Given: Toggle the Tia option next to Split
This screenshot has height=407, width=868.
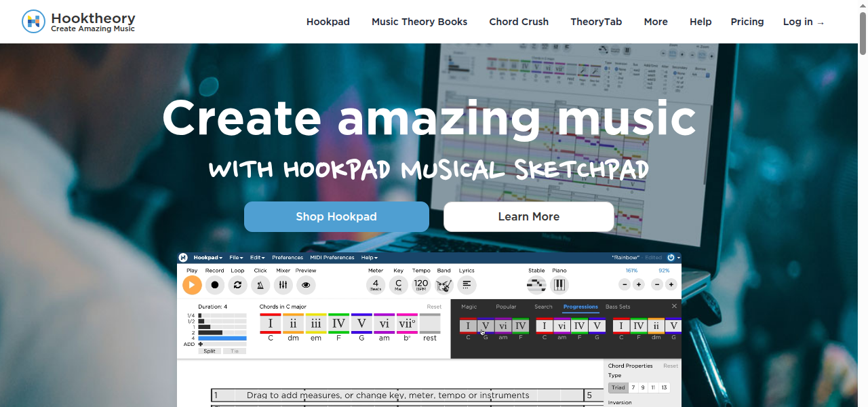Looking at the screenshot, I should click(234, 351).
